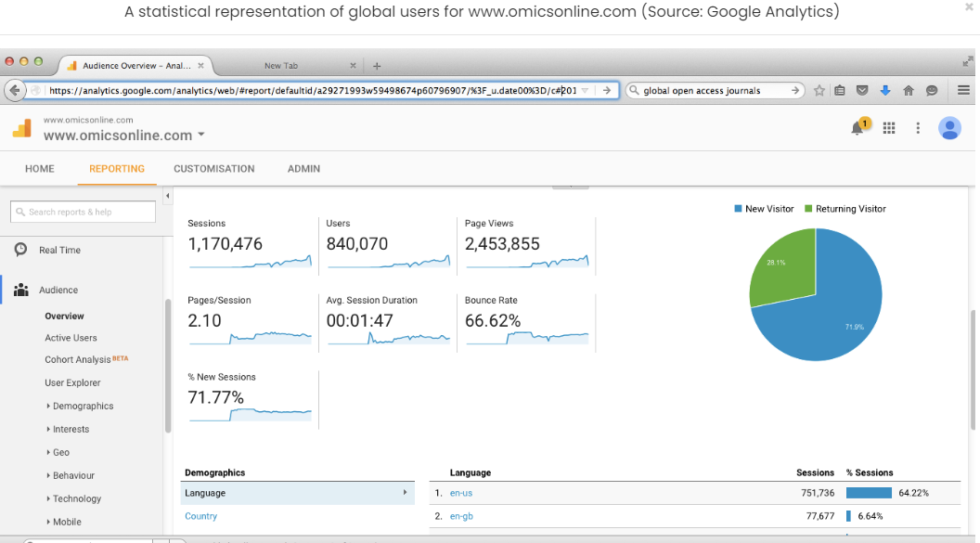Click the % New Sessions 71.77% sparkline
The height and width of the screenshot is (543, 980).
click(250, 415)
